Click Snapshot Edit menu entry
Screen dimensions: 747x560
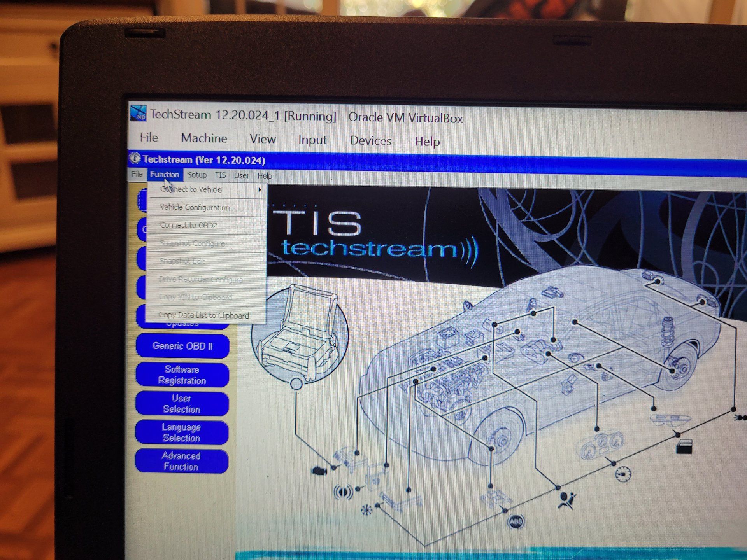[207, 261]
